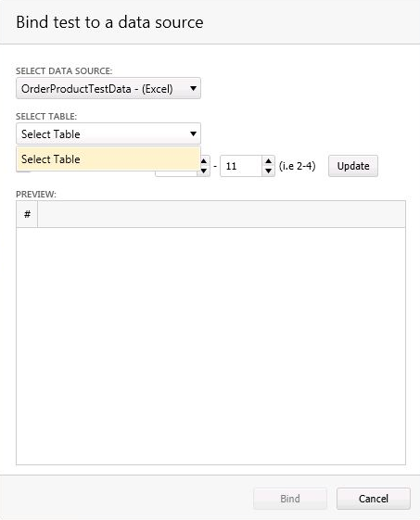The height and width of the screenshot is (520, 420).
Task: Click into the end row field showing 11
Action: point(241,166)
